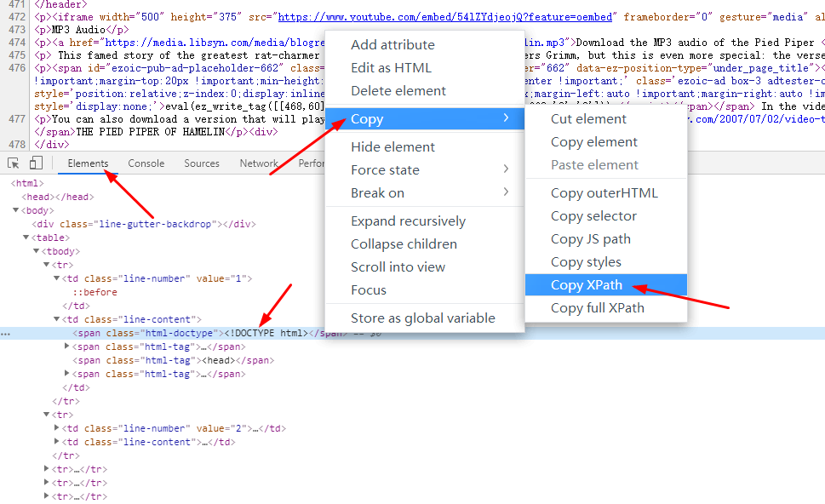Open the Sources tab
Viewport: 825px width, 504px height.
click(x=201, y=163)
